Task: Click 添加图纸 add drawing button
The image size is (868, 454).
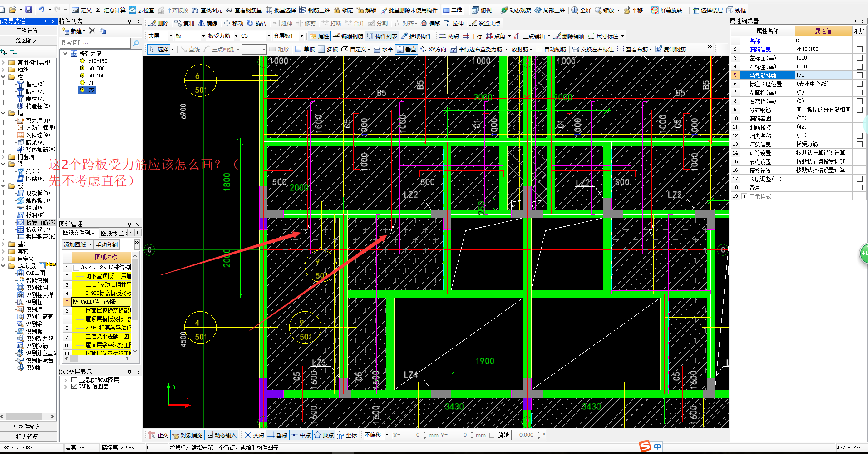Action: 75,244
